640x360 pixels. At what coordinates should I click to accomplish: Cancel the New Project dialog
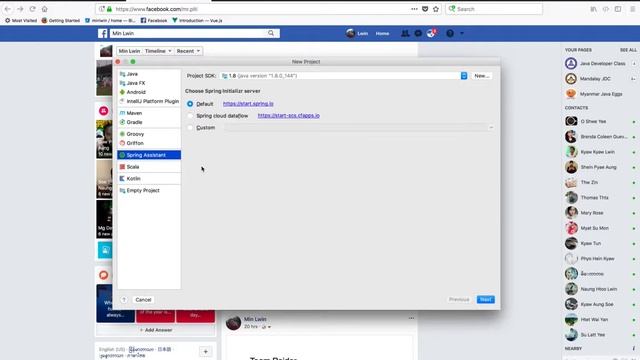[x=143, y=300]
